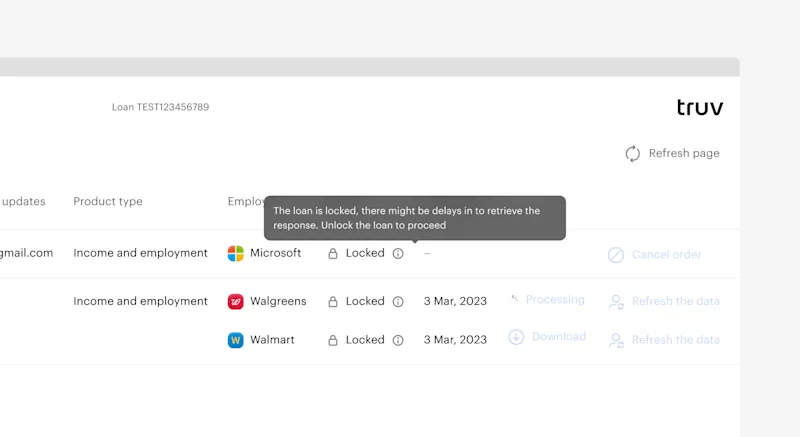Click the loan is locked tooltip message
Screen dimensions: 800x437
(x=415, y=218)
